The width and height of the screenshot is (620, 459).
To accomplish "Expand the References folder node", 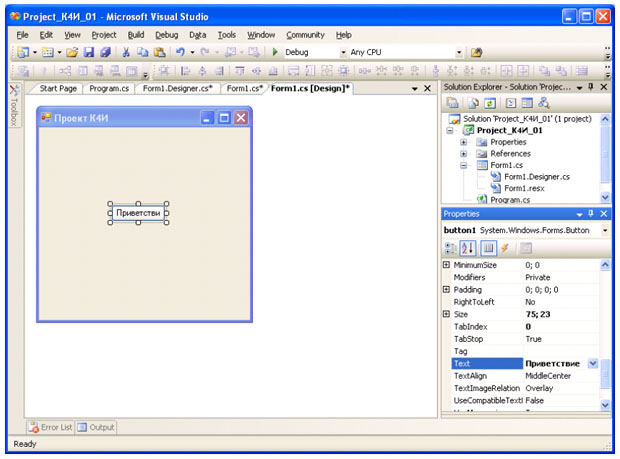I will [x=463, y=153].
